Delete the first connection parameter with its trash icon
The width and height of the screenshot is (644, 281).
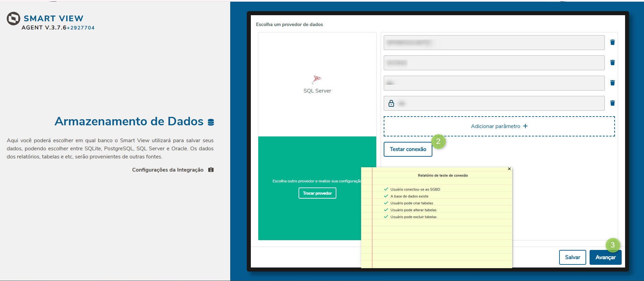pyautogui.click(x=612, y=42)
